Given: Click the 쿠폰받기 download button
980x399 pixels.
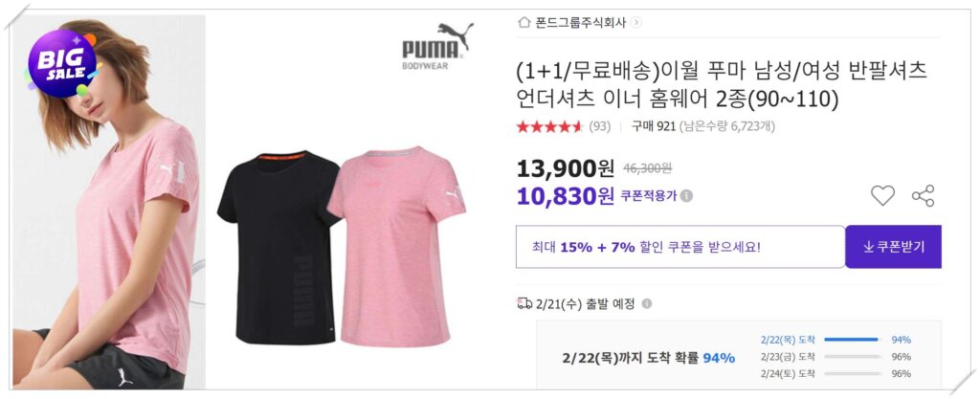Looking at the screenshot, I should pos(893,247).
